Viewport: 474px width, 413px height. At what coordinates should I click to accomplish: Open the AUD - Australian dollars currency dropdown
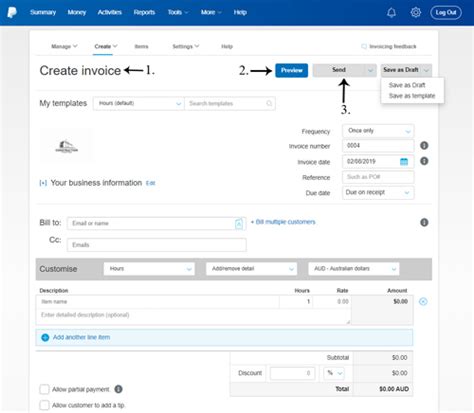(353, 269)
